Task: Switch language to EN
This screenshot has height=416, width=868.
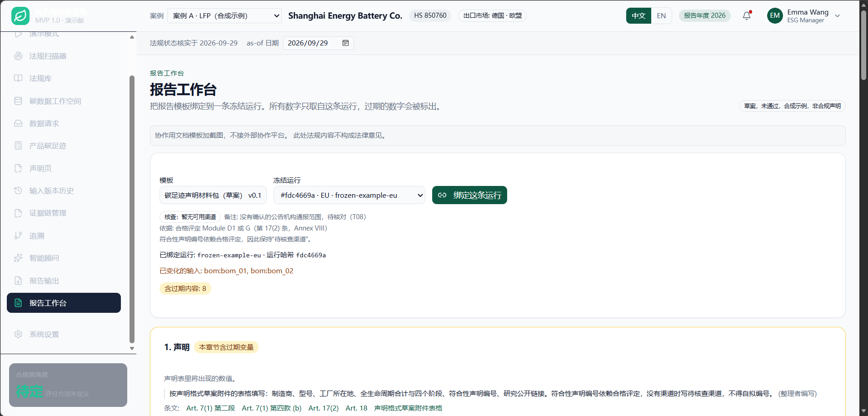Action: (x=661, y=15)
